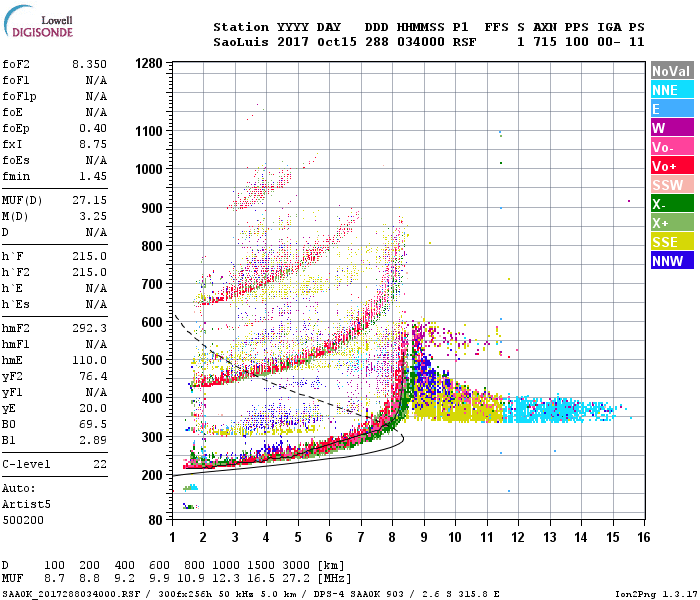The width and height of the screenshot is (700, 600).
Task: Click the yellow SSE echo cluster near 9 MHz
Action: [x=460, y=408]
